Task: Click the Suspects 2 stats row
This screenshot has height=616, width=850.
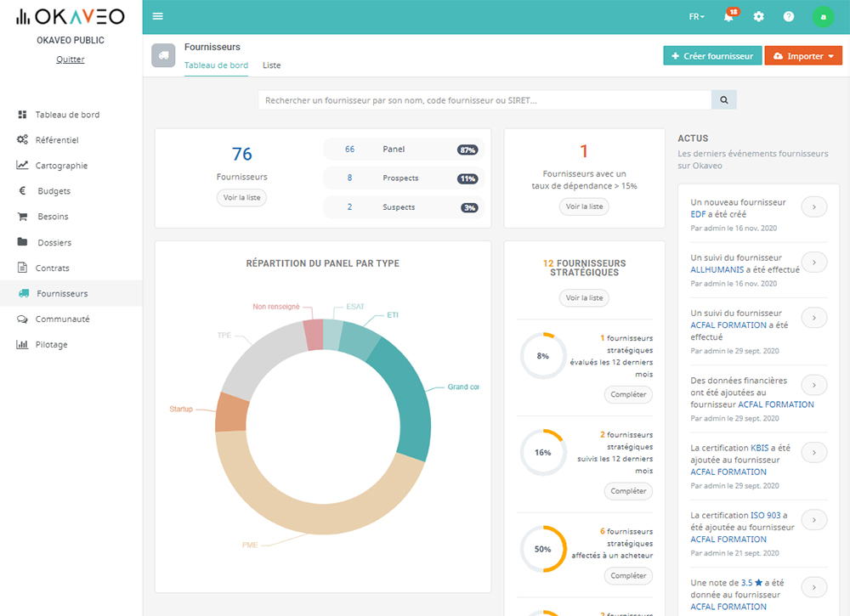Action: click(x=404, y=207)
